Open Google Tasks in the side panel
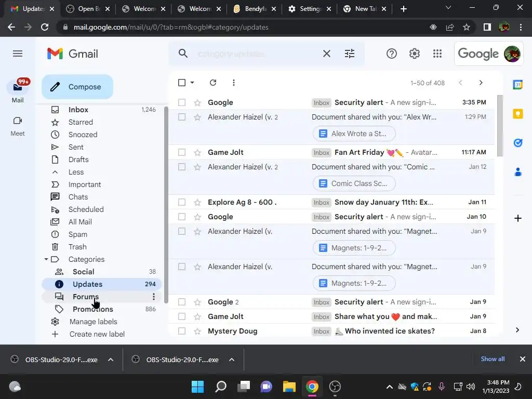 518,143
